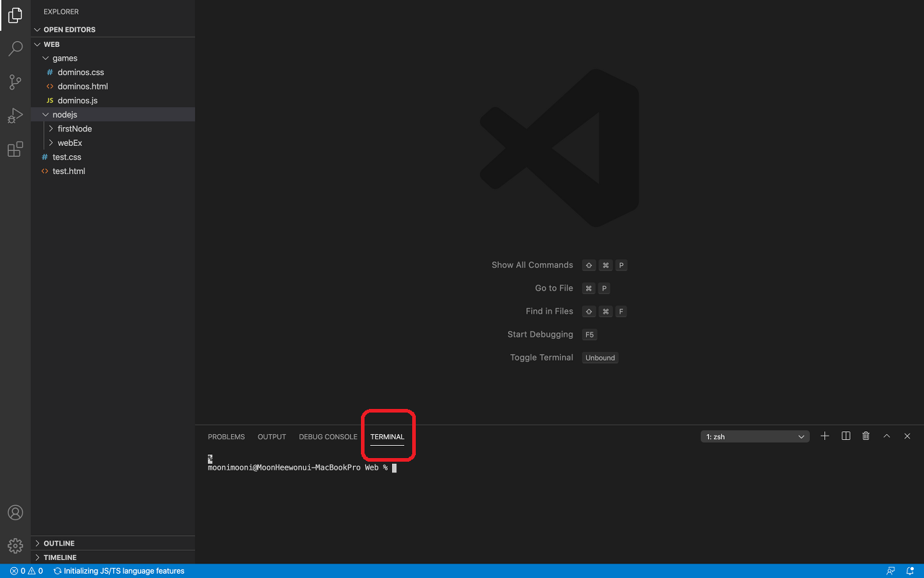Screen dimensions: 924x578
Task: Expand the firstNode folder
Action: 113,129
